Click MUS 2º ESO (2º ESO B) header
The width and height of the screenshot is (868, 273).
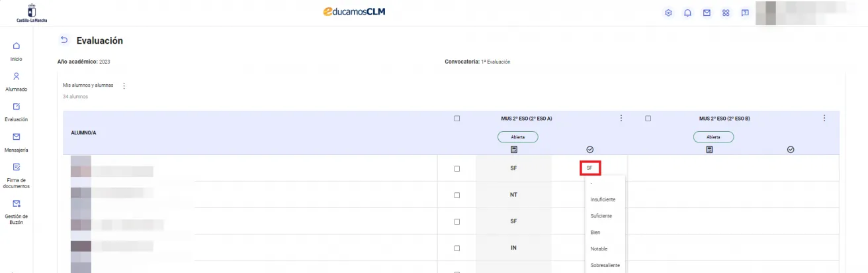[724, 119]
